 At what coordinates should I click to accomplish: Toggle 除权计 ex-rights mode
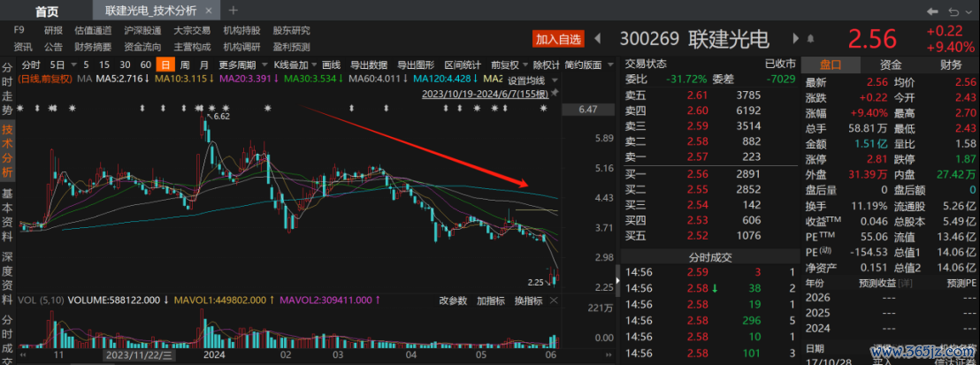[x=545, y=65]
